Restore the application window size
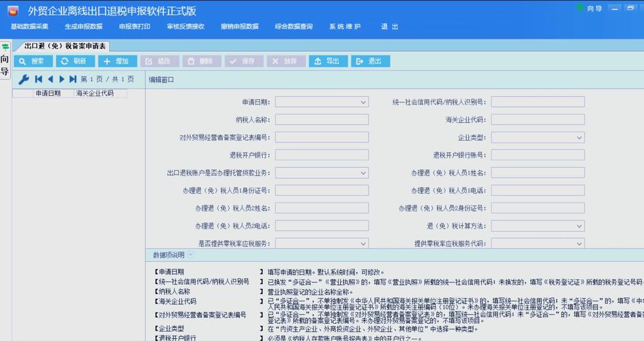This screenshot has height=341, width=644. (630, 8)
